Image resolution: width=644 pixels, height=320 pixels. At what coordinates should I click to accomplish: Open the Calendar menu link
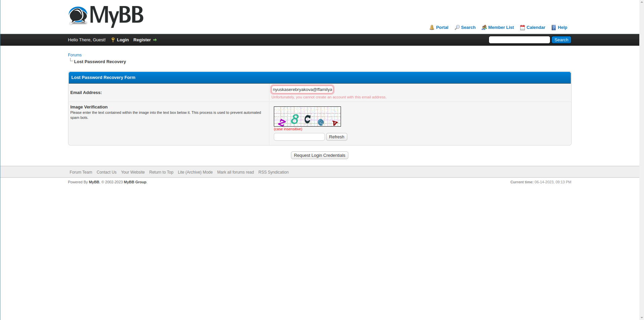click(x=536, y=28)
